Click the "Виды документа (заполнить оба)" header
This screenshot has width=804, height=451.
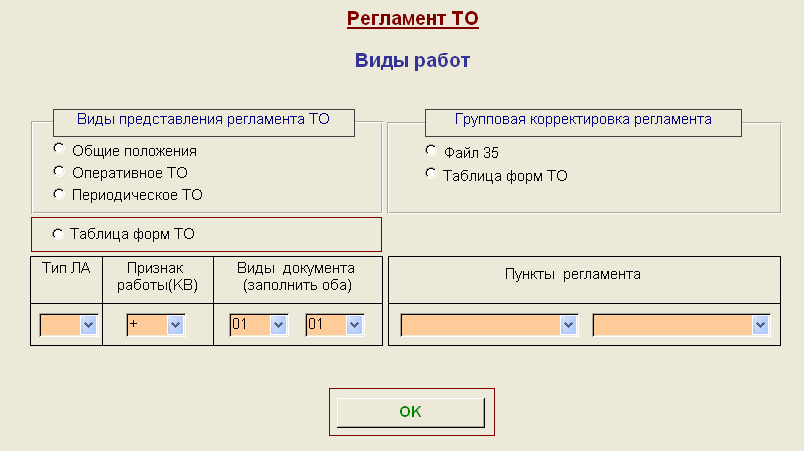(x=296, y=276)
